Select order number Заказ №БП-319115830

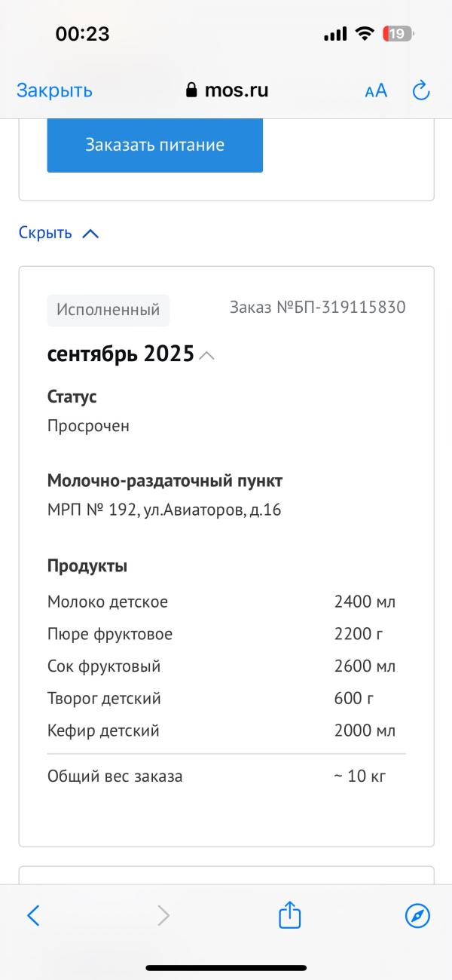click(x=317, y=308)
